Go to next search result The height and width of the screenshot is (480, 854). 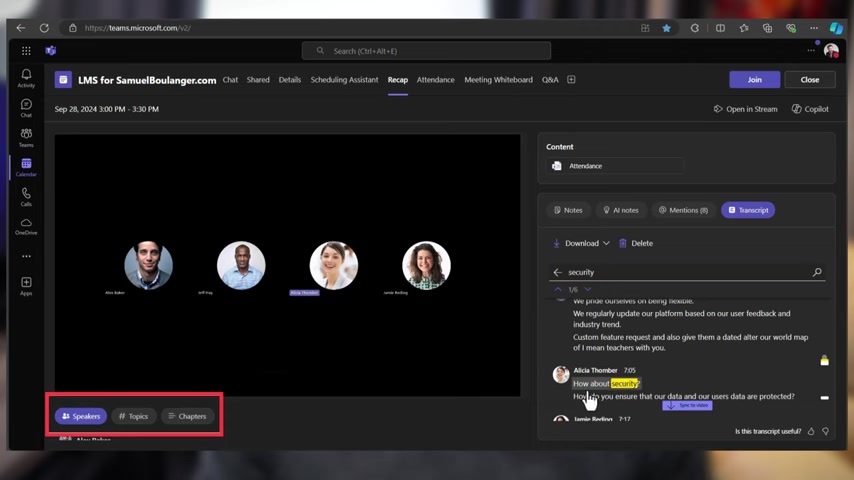click(x=588, y=289)
